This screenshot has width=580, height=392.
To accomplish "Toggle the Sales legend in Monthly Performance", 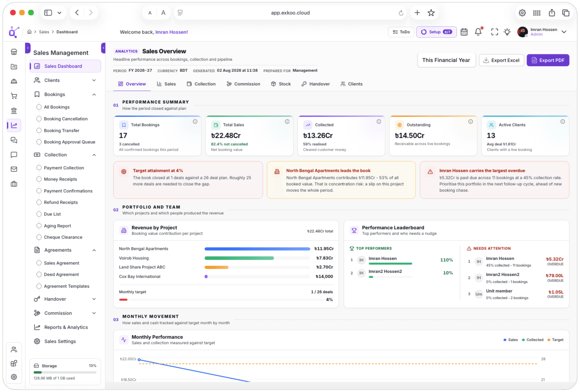I will coord(511,340).
